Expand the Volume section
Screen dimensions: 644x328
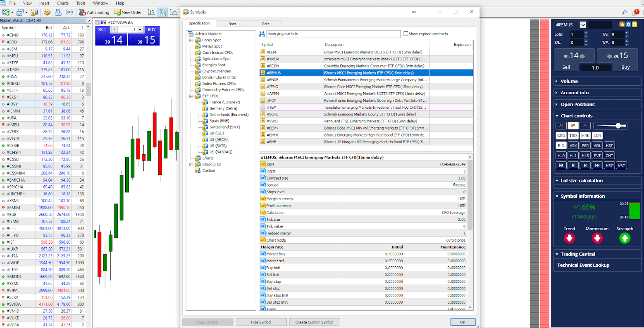tap(597, 81)
